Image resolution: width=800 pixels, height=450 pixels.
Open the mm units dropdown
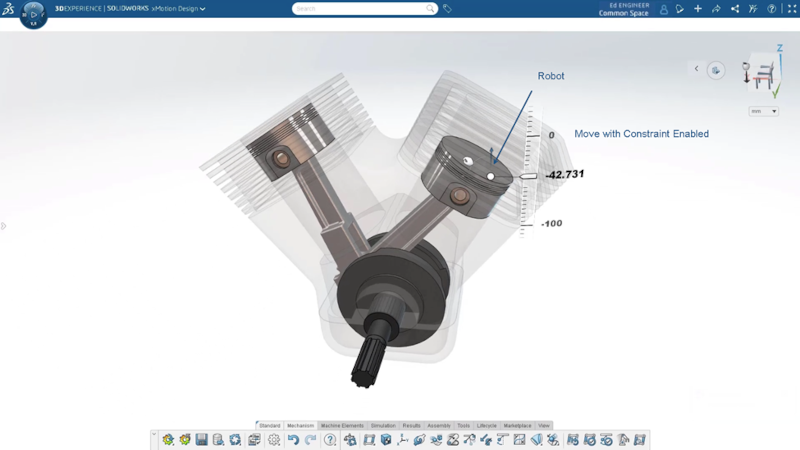763,111
